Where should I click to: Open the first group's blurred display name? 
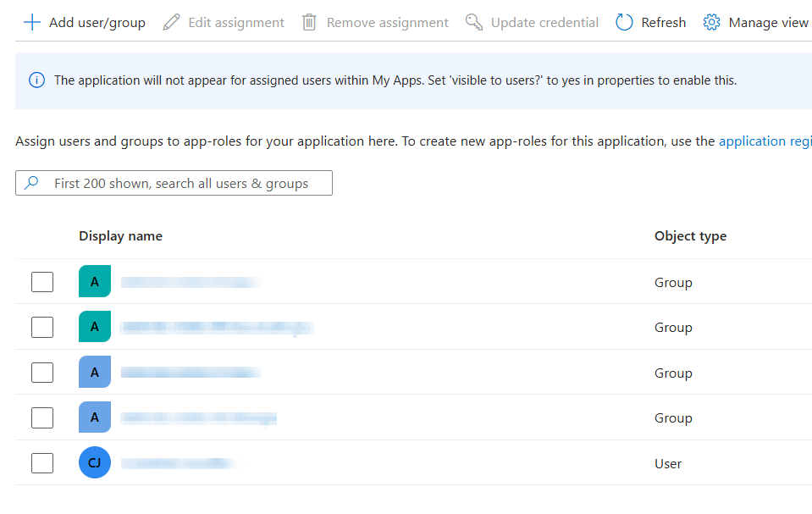191,282
